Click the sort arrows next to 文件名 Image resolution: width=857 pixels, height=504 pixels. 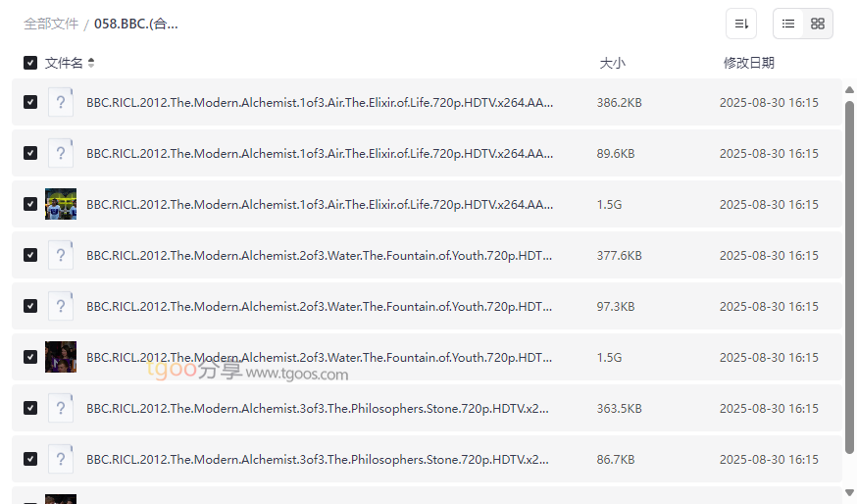(91, 63)
